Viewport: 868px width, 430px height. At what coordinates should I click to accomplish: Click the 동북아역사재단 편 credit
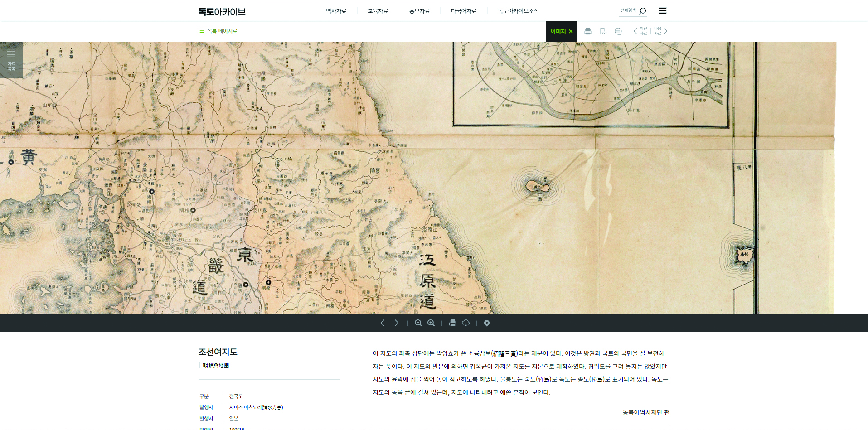pyautogui.click(x=646, y=412)
